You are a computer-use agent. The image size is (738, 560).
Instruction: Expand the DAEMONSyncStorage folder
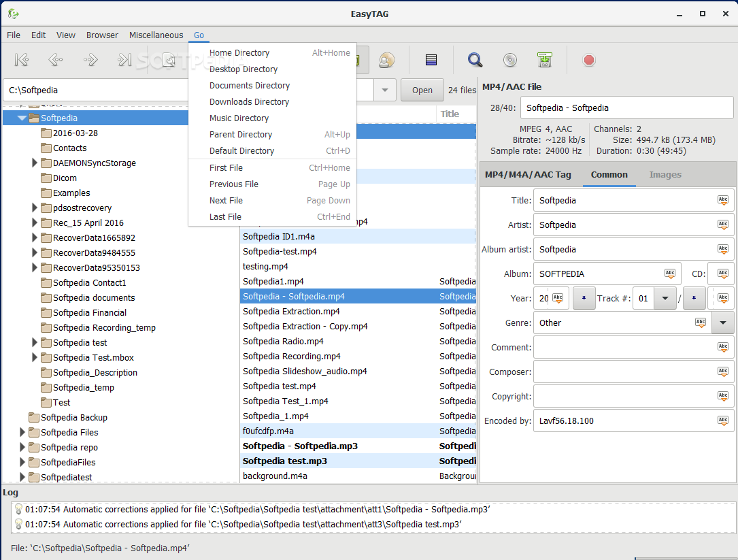pyautogui.click(x=35, y=163)
